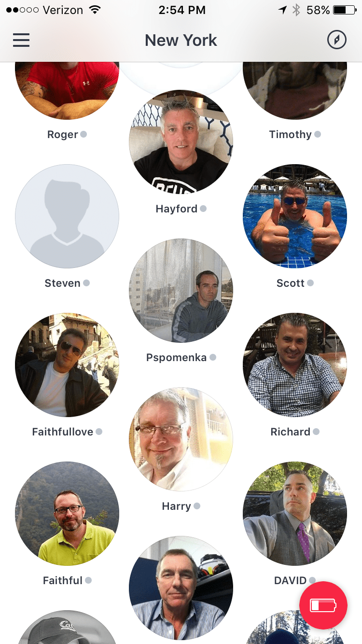Open Steven's placeholder avatar profile
Viewport: 362px width, 644px height.
67,216
